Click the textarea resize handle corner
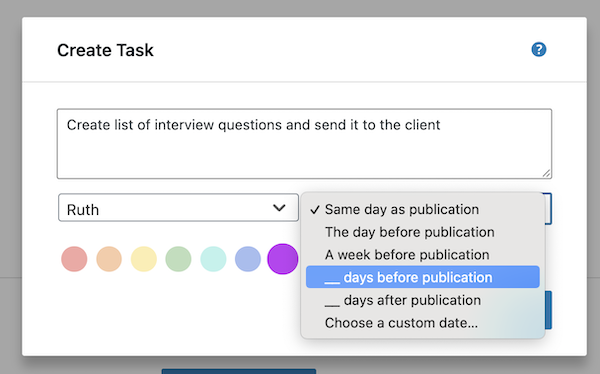 pyautogui.click(x=547, y=173)
